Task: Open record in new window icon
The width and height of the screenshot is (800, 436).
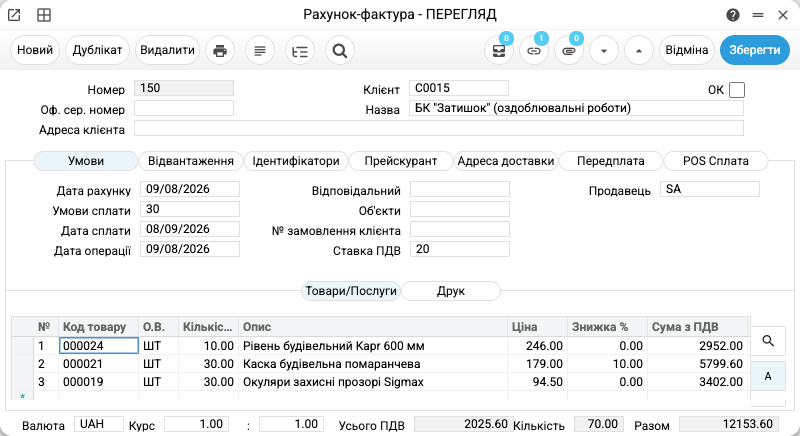Action: click(14, 15)
